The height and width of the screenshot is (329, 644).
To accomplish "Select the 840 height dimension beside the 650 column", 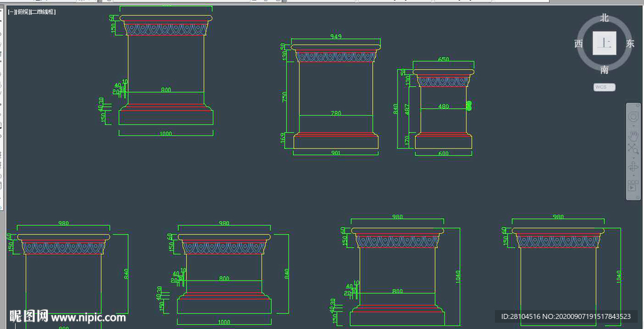I will pos(396,109).
